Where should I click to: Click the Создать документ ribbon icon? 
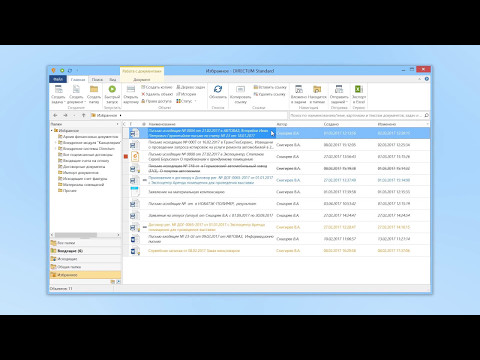(76, 89)
